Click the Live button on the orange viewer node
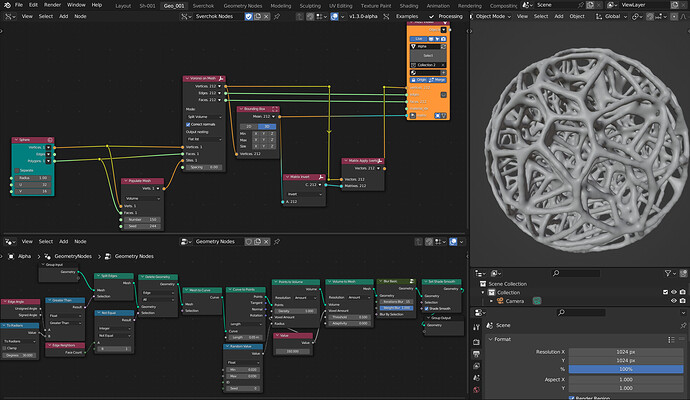690x400 pixels. (x=418, y=39)
